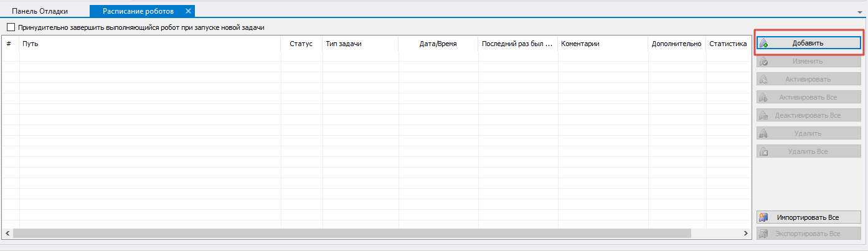The height and width of the screenshot is (251, 868).
Task: Click the Активировать button
Action: 808,80
